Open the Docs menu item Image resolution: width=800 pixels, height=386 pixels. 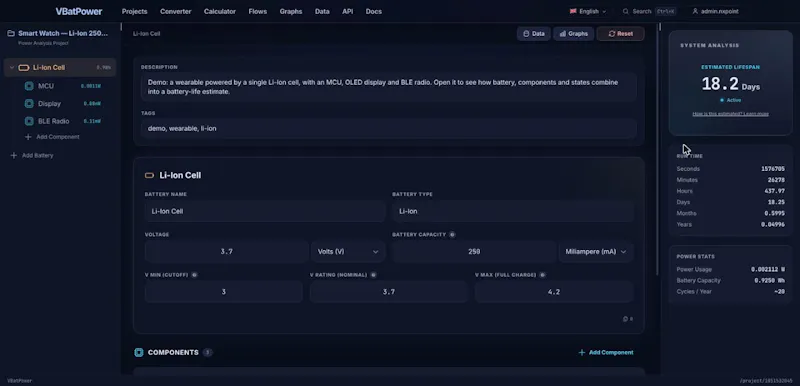pos(373,11)
